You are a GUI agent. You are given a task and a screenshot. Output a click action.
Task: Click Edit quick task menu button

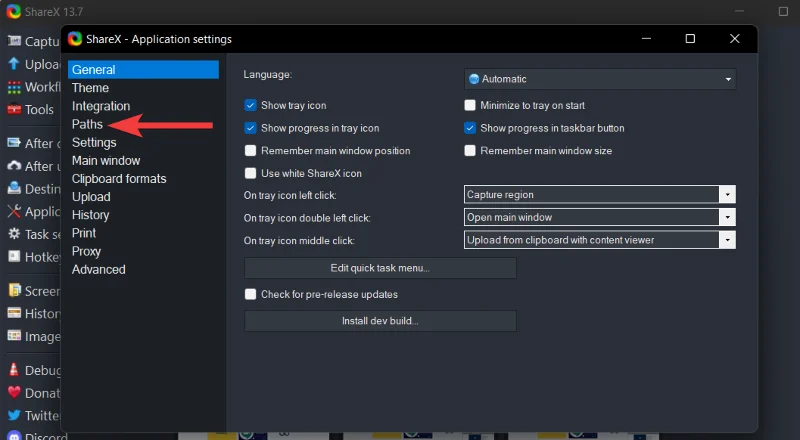click(x=380, y=268)
